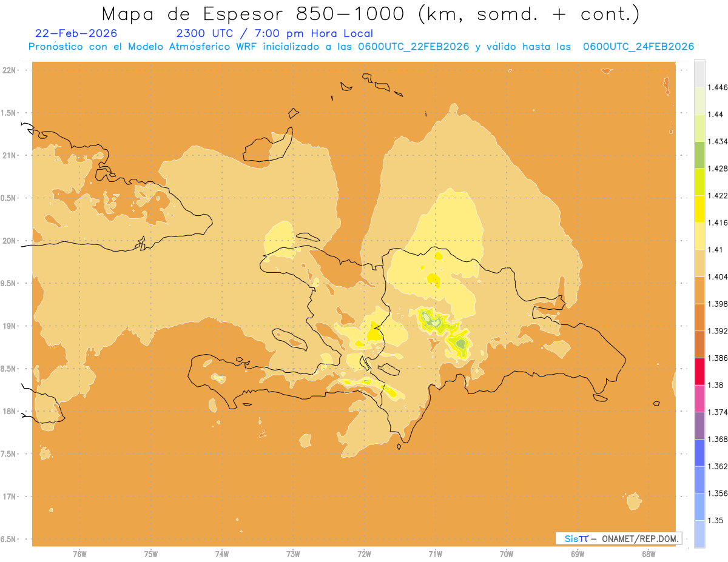Click the 17N latitude axis label
Image resolution: width=728 pixels, height=562 pixels.
(8, 497)
